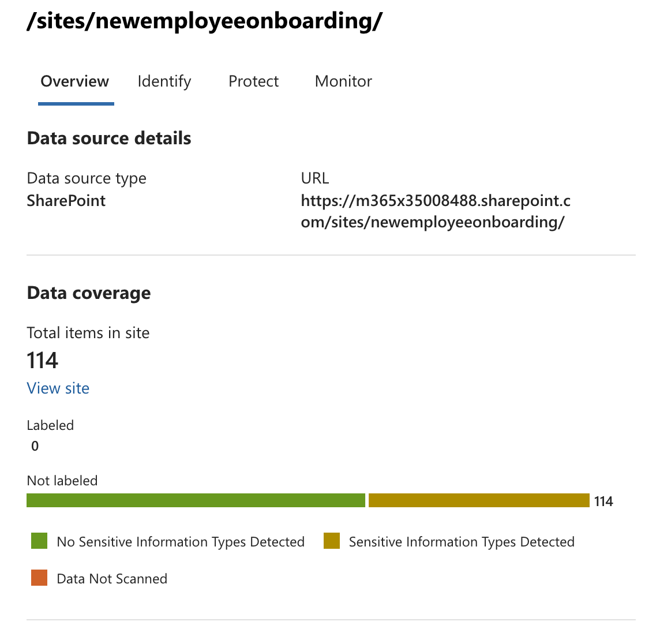This screenshot has width=660, height=644.
Task: Select the No Sensitive Information Types Detected label
Action: coord(181,542)
